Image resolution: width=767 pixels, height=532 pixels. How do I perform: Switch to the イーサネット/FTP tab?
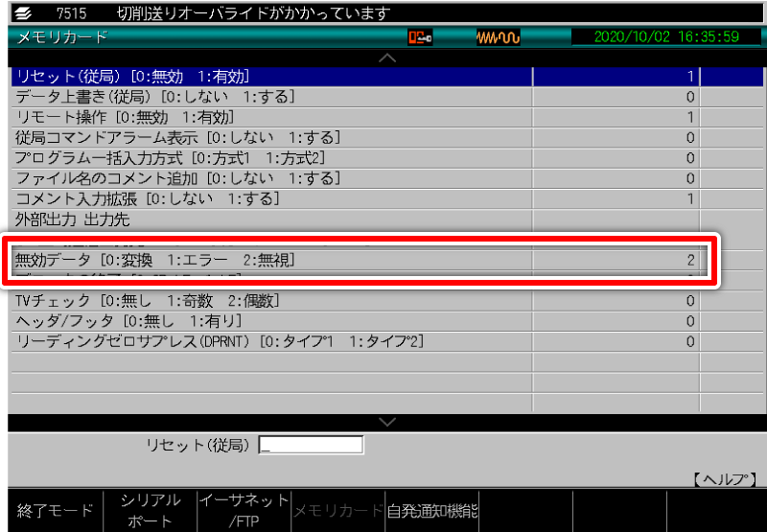pos(243,510)
